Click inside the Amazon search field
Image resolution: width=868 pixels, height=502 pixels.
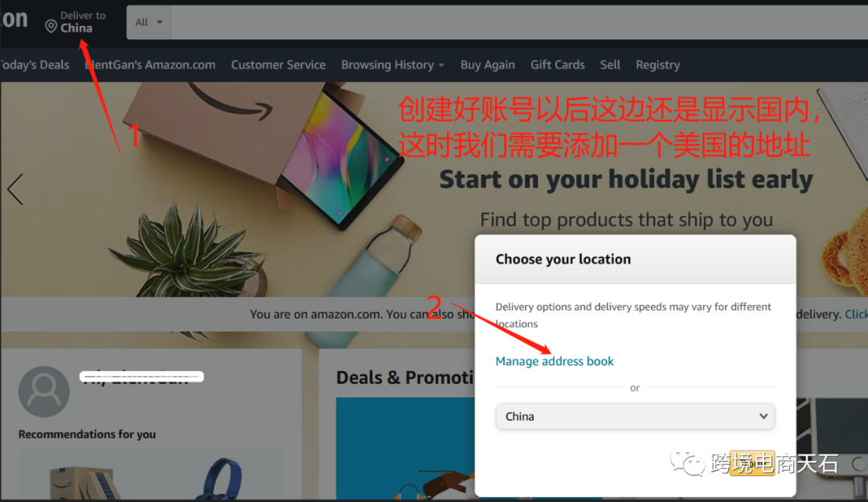tap(519, 23)
